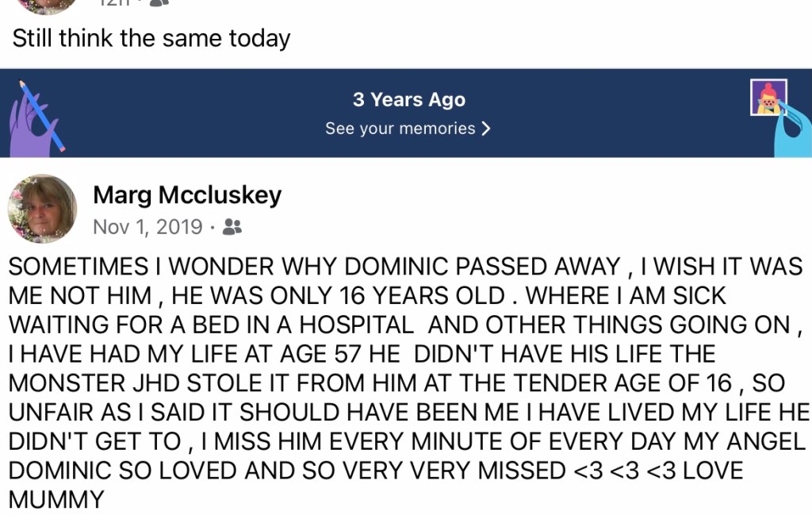Viewport: 812px width, 515px height.
Task: Click the Nov 1, 2019 post date
Action: tap(147, 227)
